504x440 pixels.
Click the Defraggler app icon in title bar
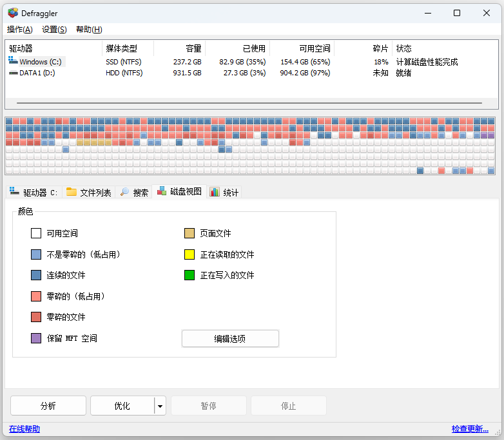[13, 13]
